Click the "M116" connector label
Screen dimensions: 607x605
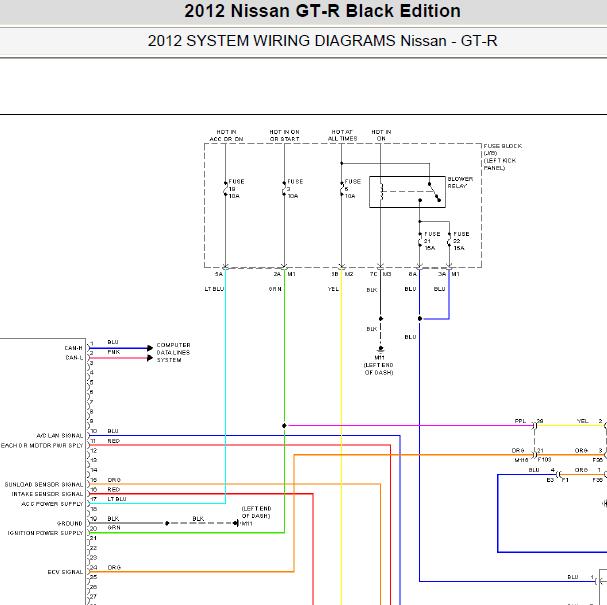click(521, 460)
